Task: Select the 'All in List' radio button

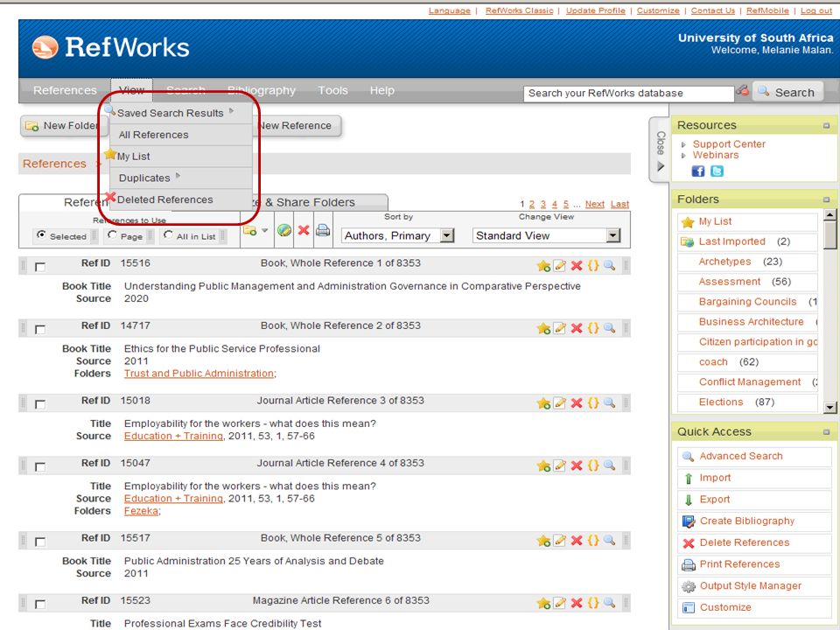Action: point(168,235)
